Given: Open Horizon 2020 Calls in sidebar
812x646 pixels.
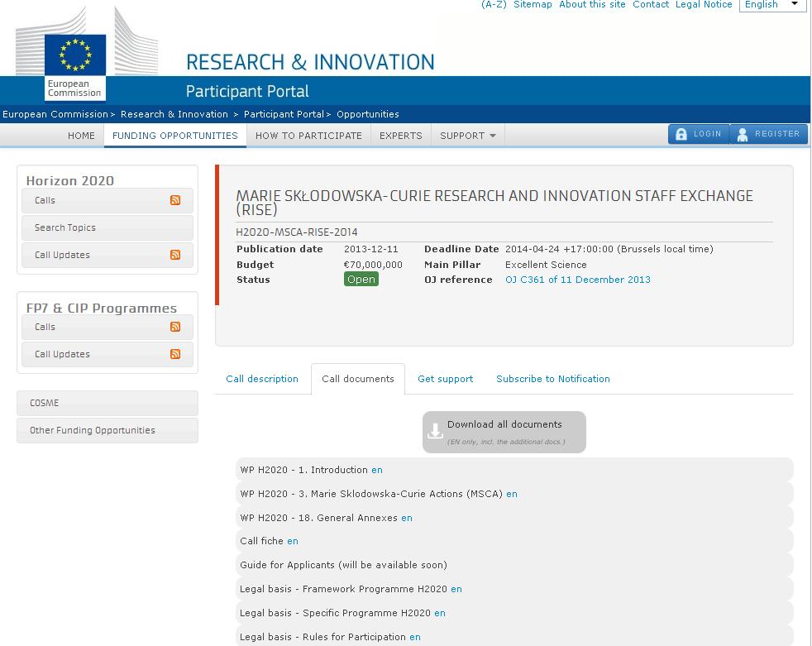Looking at the screenshot, I should 107,200.
